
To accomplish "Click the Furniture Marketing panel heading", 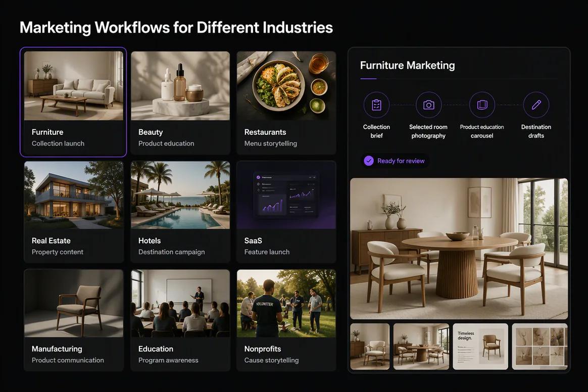I will (x=407, y=66).
